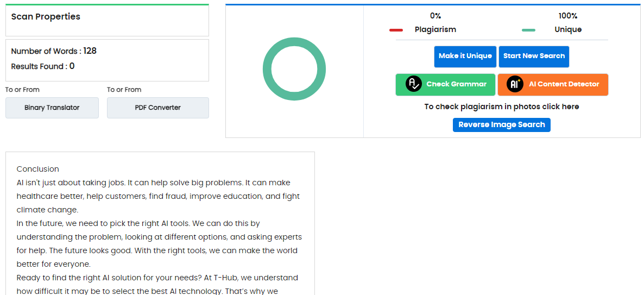Viewport: 644px width, 295px height.
Task: Click the AI sparkle icon on orange button
Action: pyautogui.click(x=515, y=84)
